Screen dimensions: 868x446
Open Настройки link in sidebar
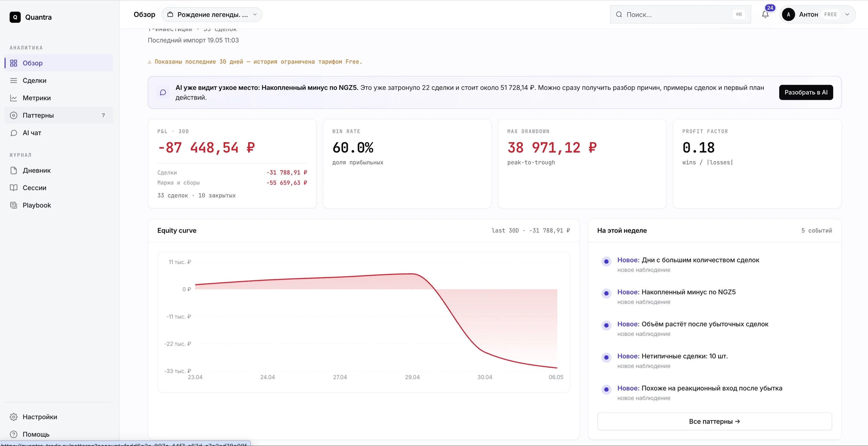(59, 417)
